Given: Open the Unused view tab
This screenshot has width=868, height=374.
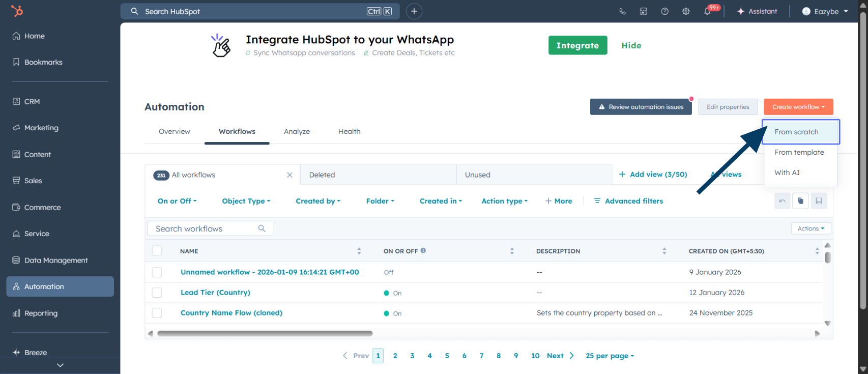Looking at the screenshot, I should [x=534, y=175].
